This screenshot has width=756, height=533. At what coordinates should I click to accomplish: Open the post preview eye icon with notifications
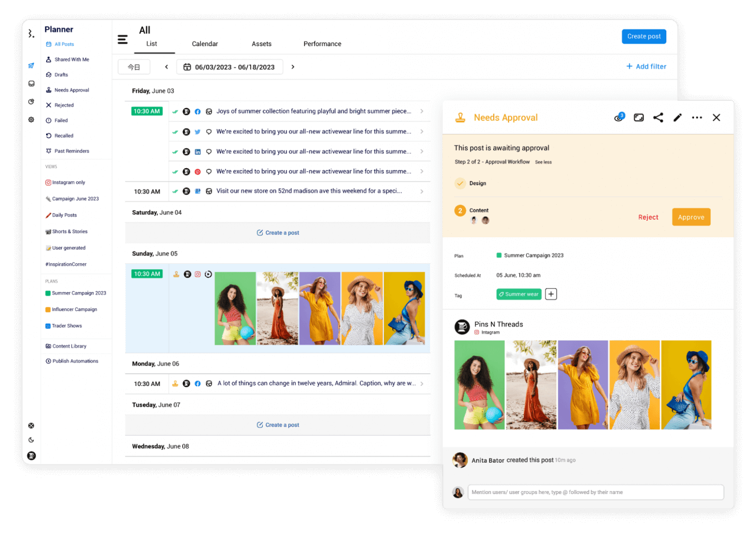coord(618,117)
